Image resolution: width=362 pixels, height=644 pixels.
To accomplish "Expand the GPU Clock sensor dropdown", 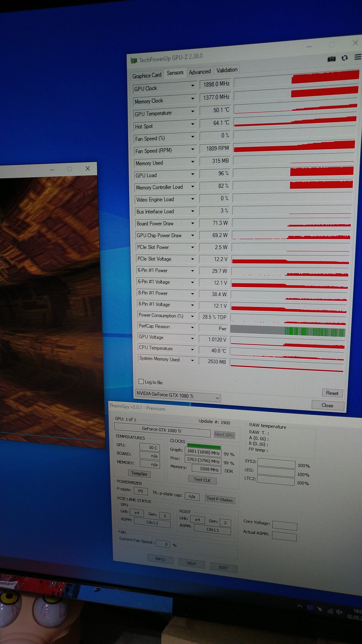I will click(x=193, y=86).
